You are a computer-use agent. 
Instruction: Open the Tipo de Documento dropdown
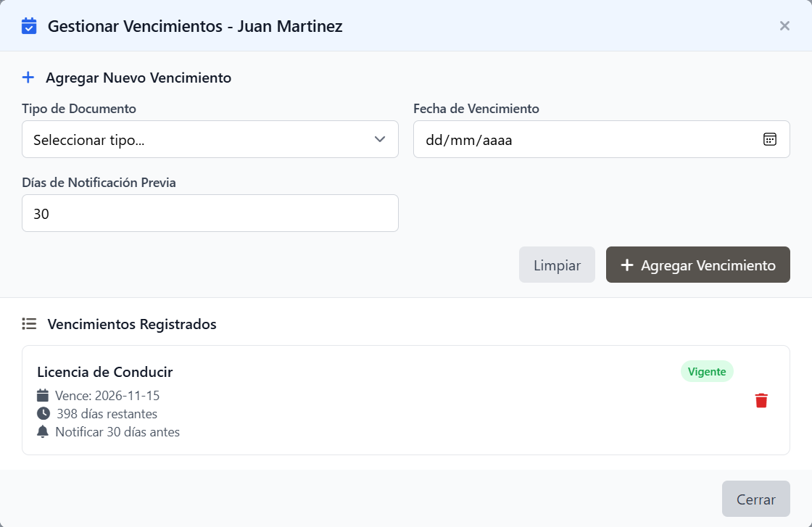[x=210, y=139]
